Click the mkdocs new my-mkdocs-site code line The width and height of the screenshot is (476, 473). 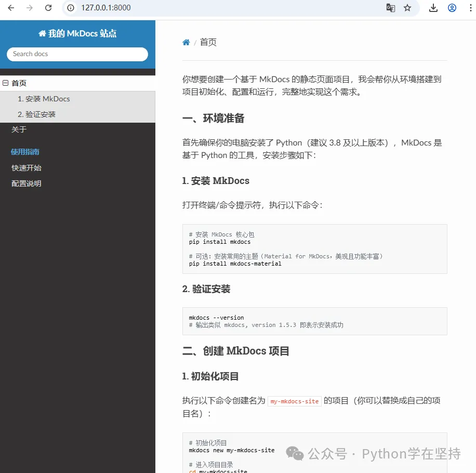pyautogui.click(x=232, y=450)
